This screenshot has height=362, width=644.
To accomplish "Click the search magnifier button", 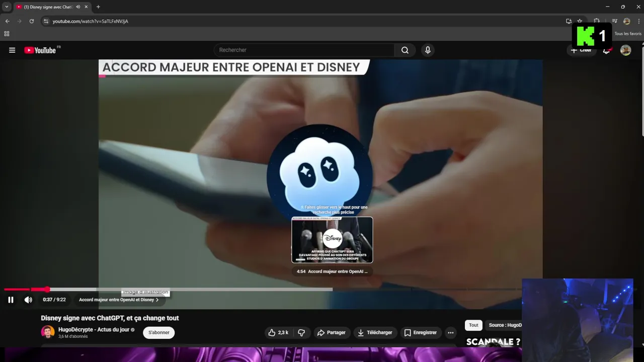I will tap(405, 50).
